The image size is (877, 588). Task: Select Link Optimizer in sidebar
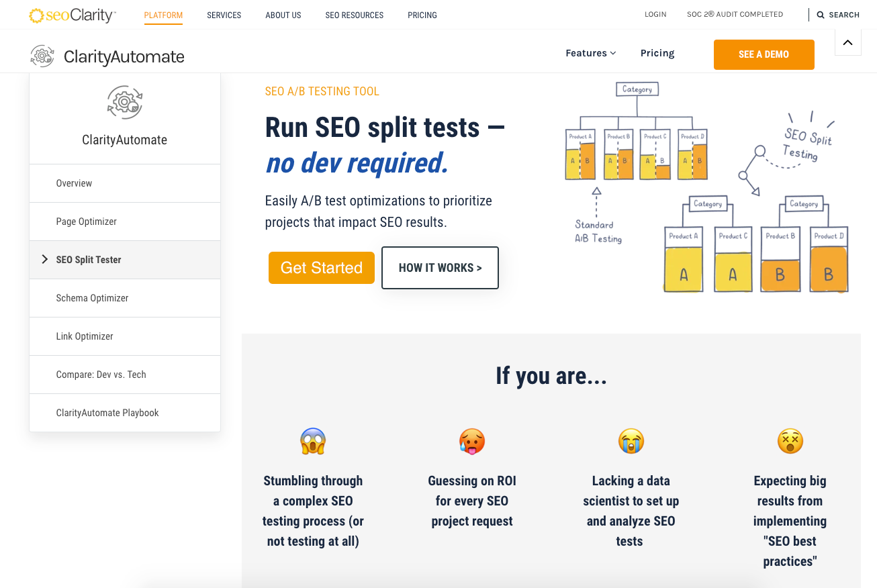[125, 336]
